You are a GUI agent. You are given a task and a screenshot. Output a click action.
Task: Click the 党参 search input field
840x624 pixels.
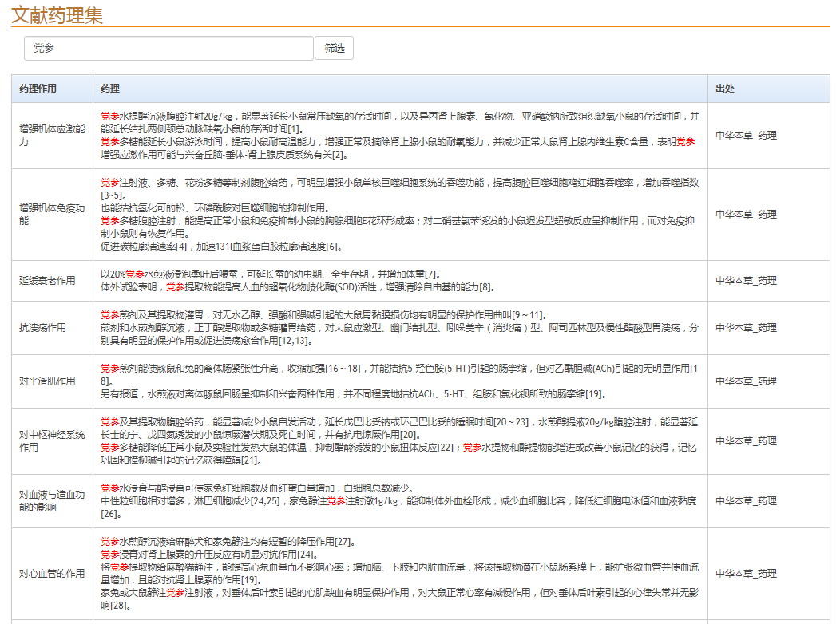tap(168, 48)
